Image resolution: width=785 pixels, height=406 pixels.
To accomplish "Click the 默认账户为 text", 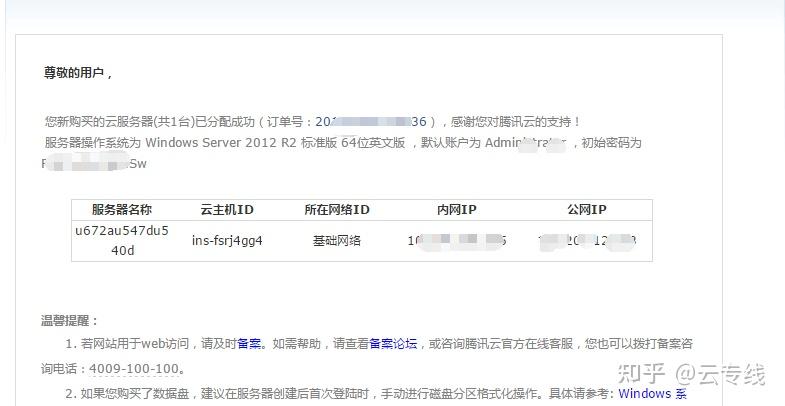I will pyautogui.click(x=451, y=143).
